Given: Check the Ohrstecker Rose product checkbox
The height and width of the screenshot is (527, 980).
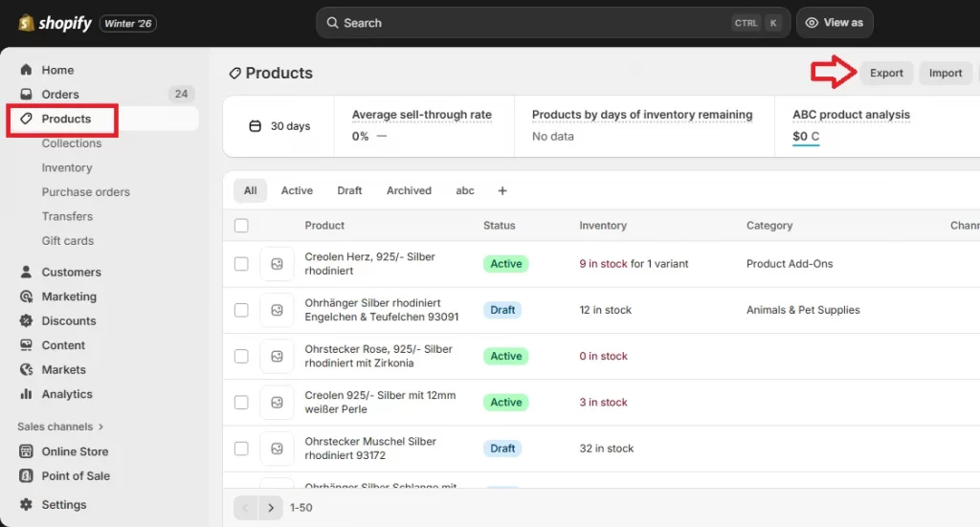Looking at the screenshot, I should pos(241,356).
